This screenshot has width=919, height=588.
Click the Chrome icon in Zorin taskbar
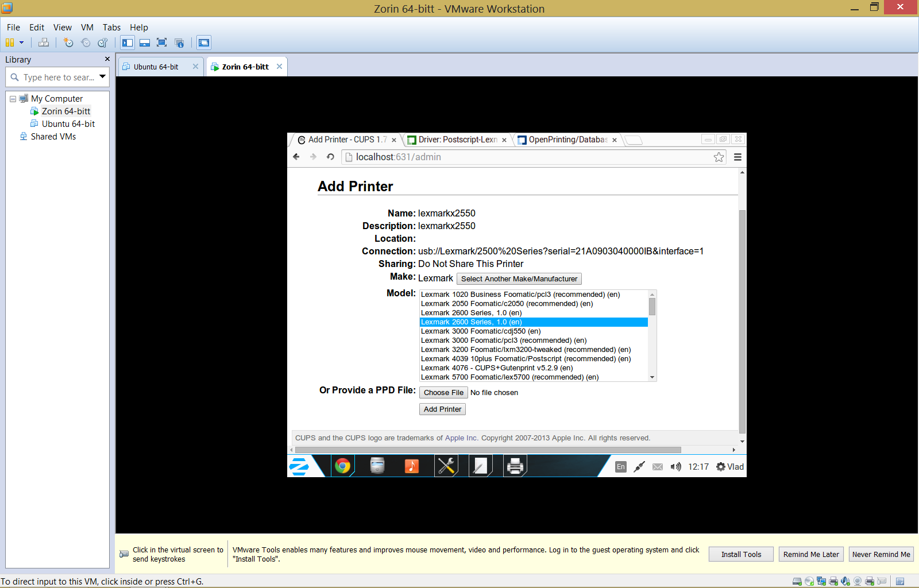click(343, 466)
